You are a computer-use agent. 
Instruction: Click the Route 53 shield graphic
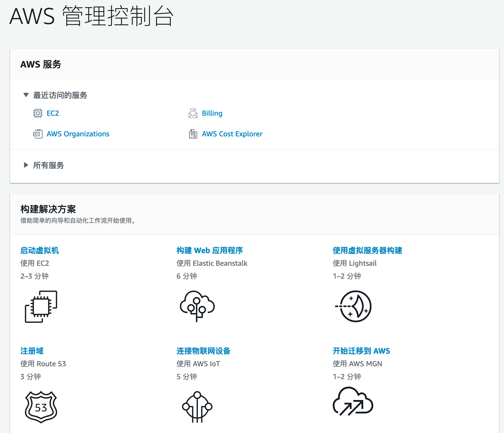[x=41, y=407]
